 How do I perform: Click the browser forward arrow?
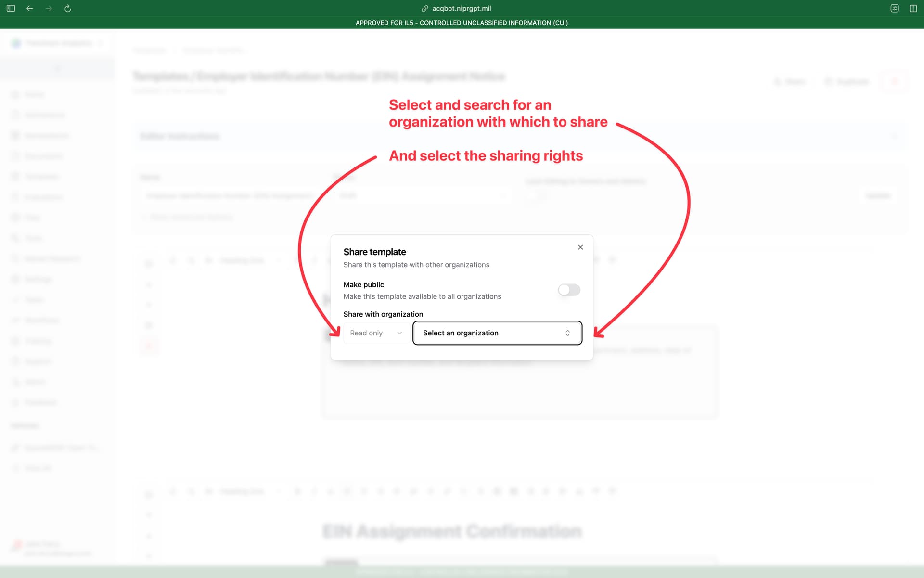pyautogui.click(x=49, y=8)
